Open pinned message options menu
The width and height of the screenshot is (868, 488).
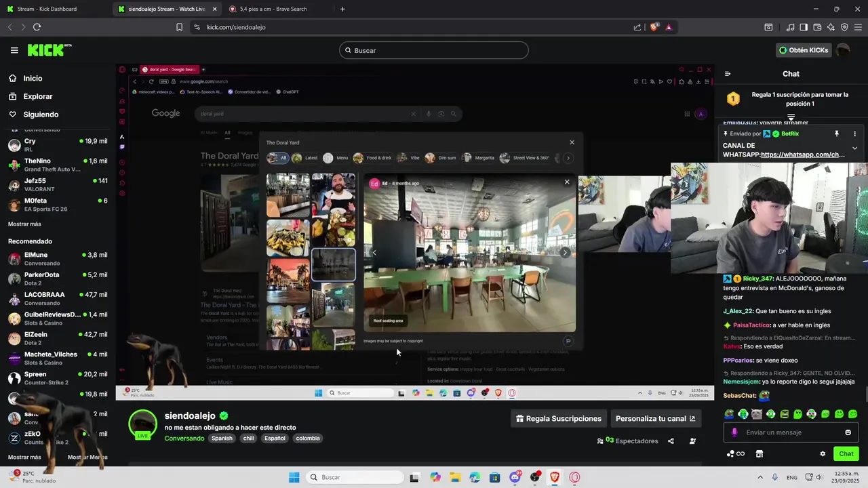854,134
